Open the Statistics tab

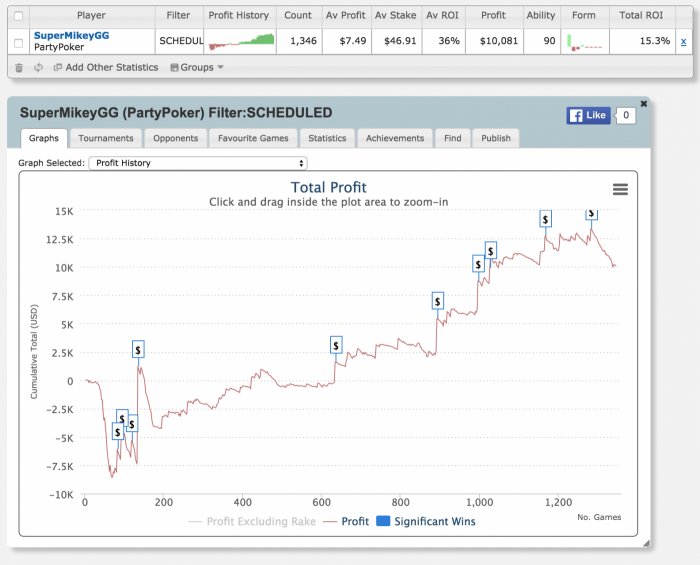coord(327,138)
